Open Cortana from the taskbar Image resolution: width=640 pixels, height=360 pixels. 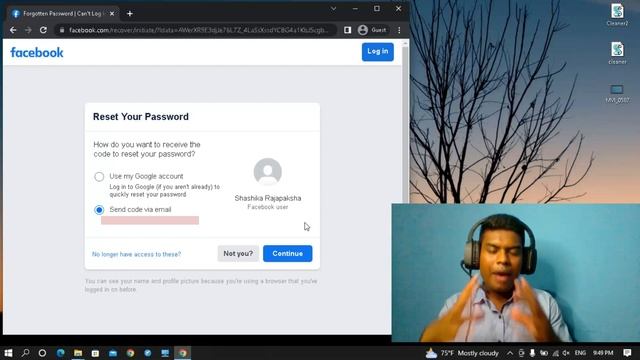(x=42, y=353)
